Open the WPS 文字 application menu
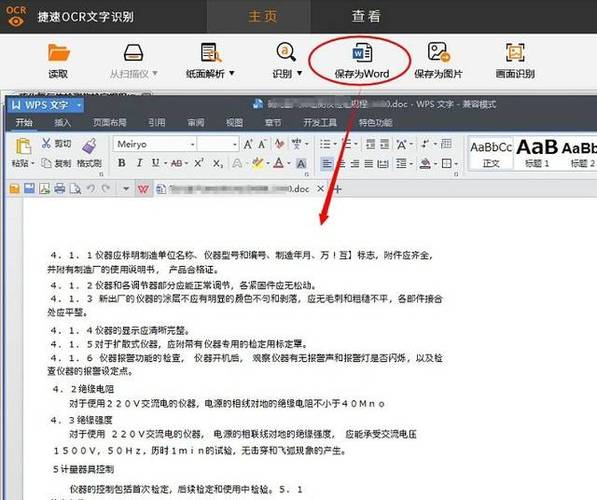Image resolution: width=597 pixels, height=500 pixels. point(45,105)
